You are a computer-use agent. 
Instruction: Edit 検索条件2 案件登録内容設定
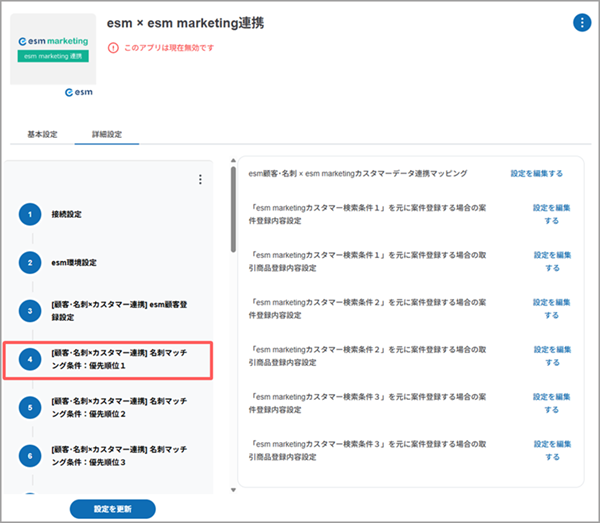click(552, 308)
